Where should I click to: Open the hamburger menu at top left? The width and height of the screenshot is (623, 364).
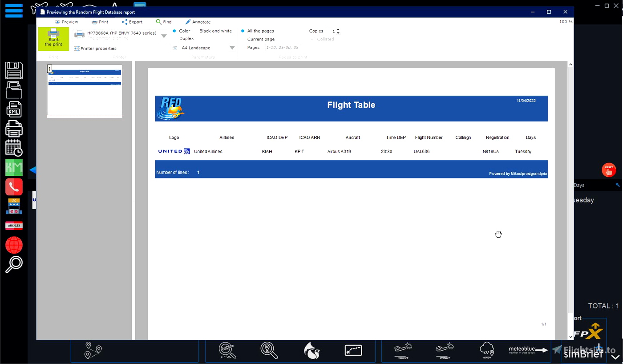[14, 11]
